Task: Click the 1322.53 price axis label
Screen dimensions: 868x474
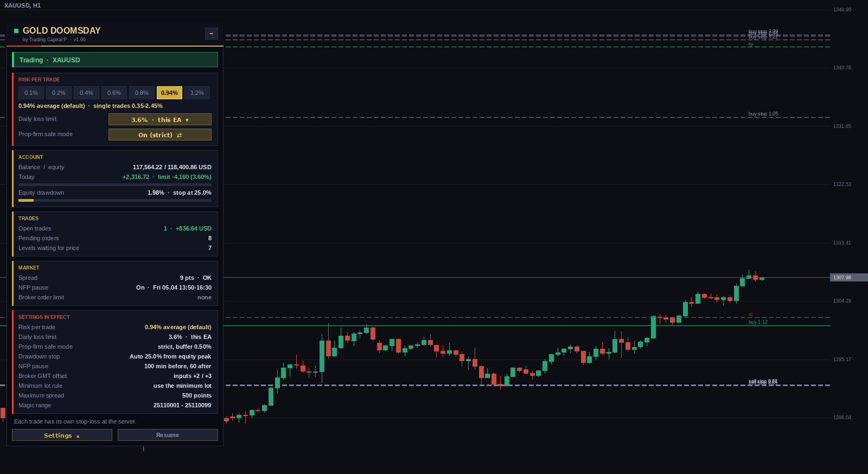Action: click(x=842, y=184)
